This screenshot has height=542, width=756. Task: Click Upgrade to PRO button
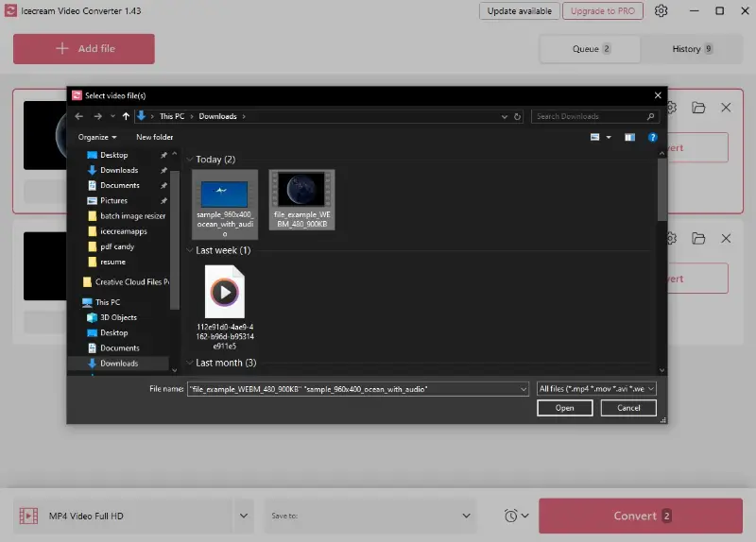603,10
